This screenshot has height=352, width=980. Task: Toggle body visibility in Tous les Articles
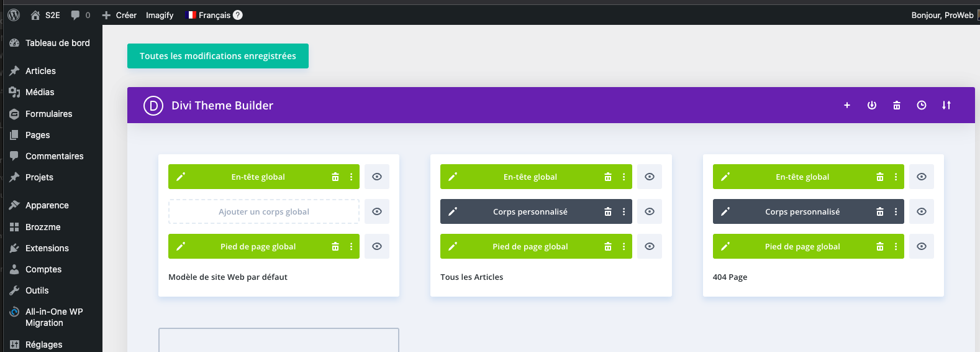[650, 211]
